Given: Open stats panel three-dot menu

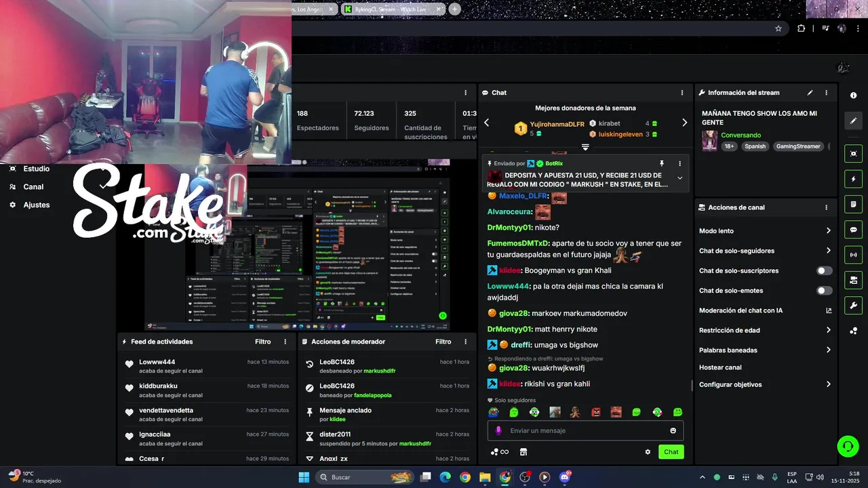Looking at the screenshot, I should tap(465, 93).
